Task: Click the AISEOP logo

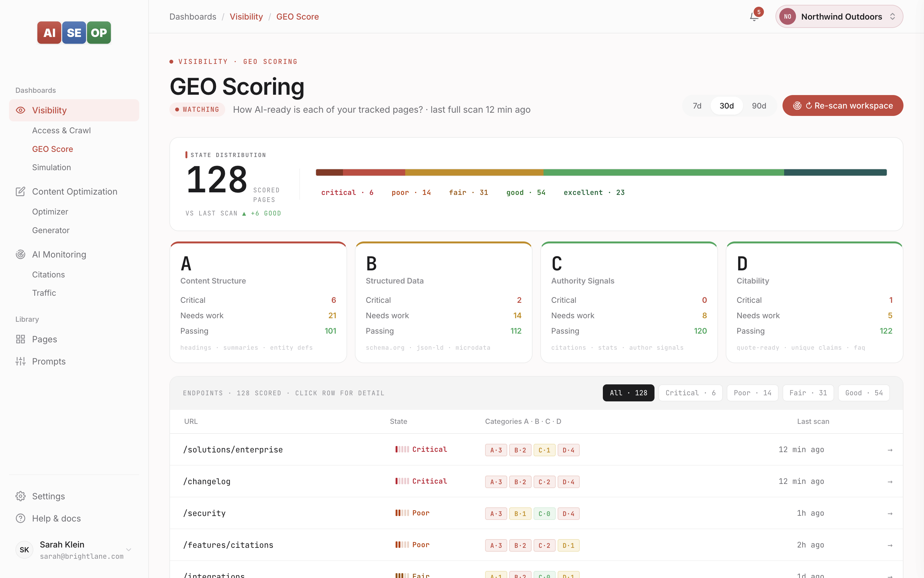Action: pos(74,32)
